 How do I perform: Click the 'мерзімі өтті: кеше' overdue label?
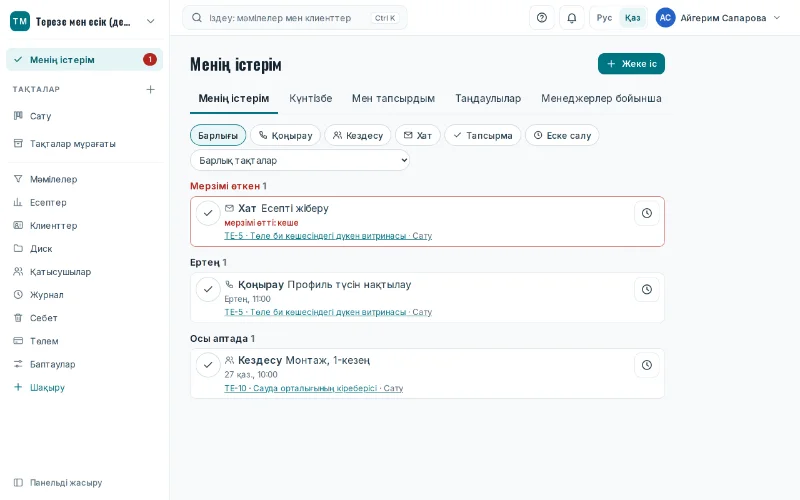coord(261,222)
